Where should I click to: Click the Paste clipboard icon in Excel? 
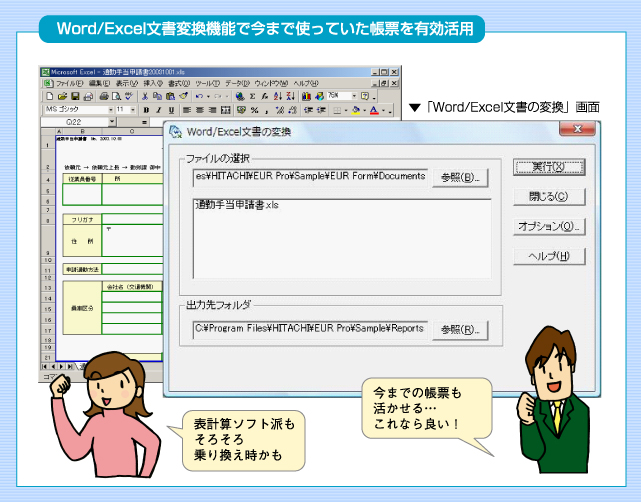tap(170, 96)
